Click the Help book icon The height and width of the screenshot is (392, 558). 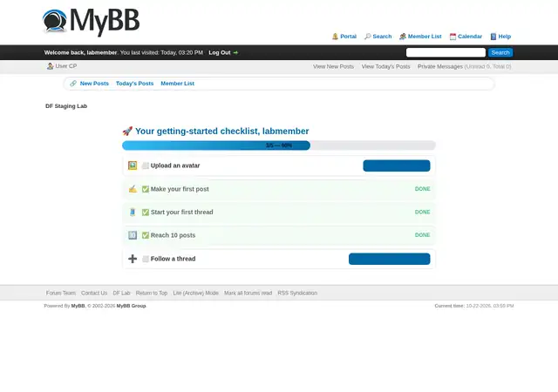[x=493, y=37]
